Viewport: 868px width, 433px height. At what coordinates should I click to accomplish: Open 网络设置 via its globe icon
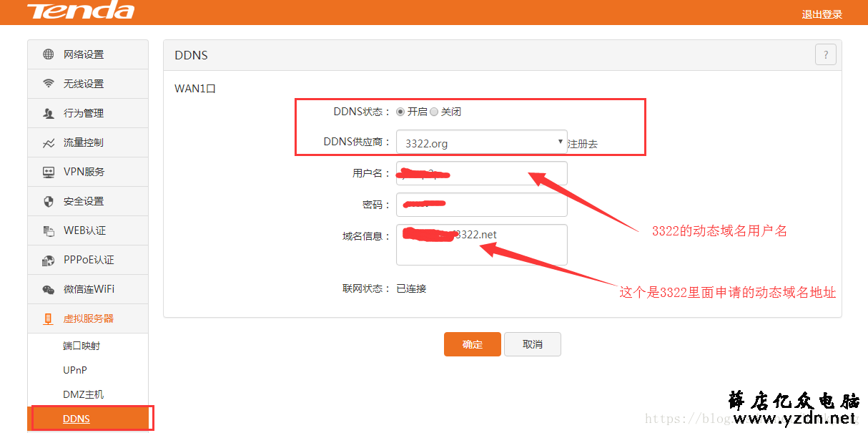pos(49,54)
